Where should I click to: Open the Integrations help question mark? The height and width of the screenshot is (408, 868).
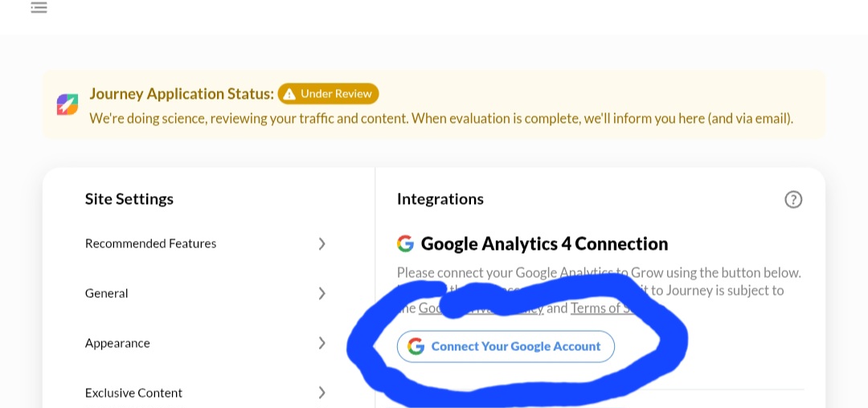point(793,199)
